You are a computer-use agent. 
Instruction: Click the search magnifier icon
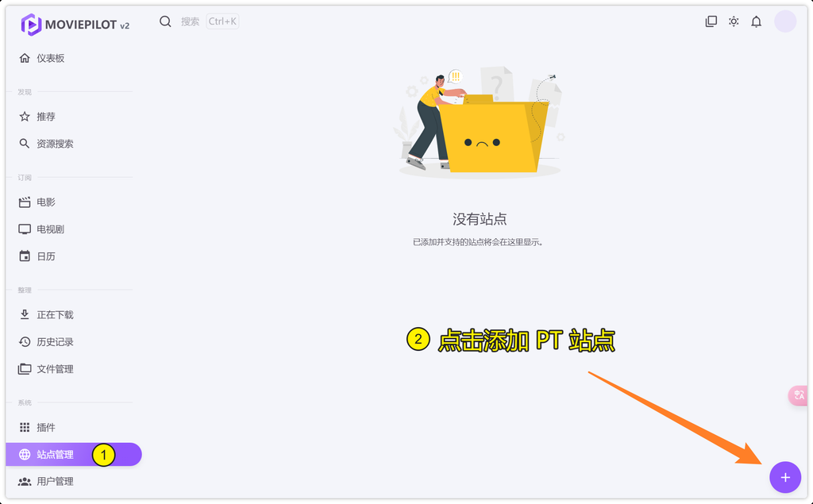pyautogui.click(x=165, y=21)
